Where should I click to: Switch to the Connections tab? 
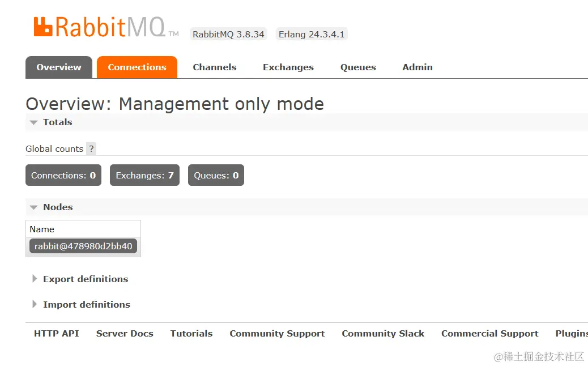pos(137,67)
